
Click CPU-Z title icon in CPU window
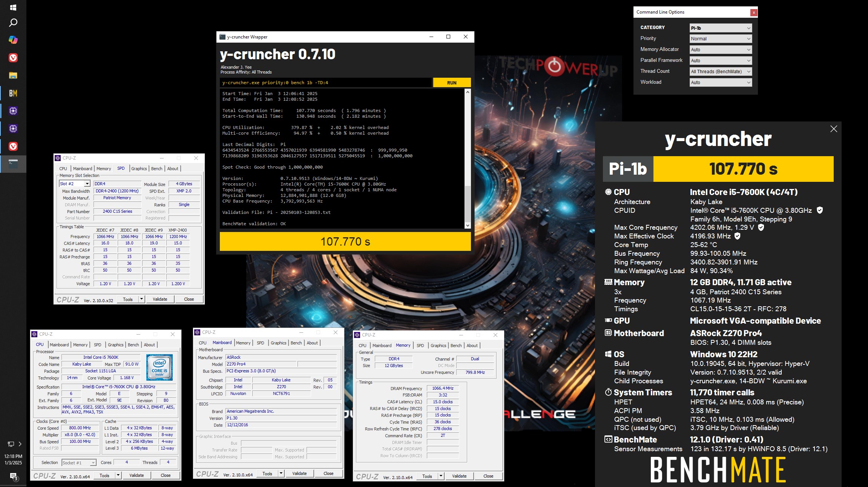pyautogui.click(x=34, y=334)
